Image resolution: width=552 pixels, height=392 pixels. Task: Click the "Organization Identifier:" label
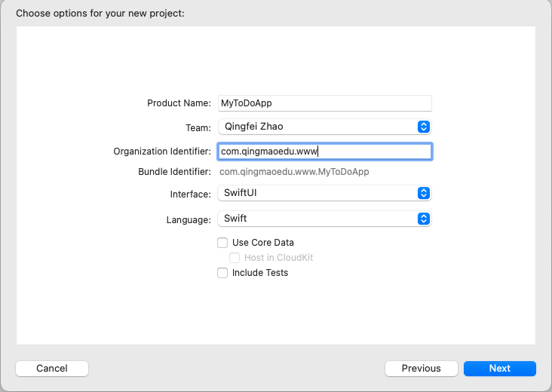click(162, 152)
